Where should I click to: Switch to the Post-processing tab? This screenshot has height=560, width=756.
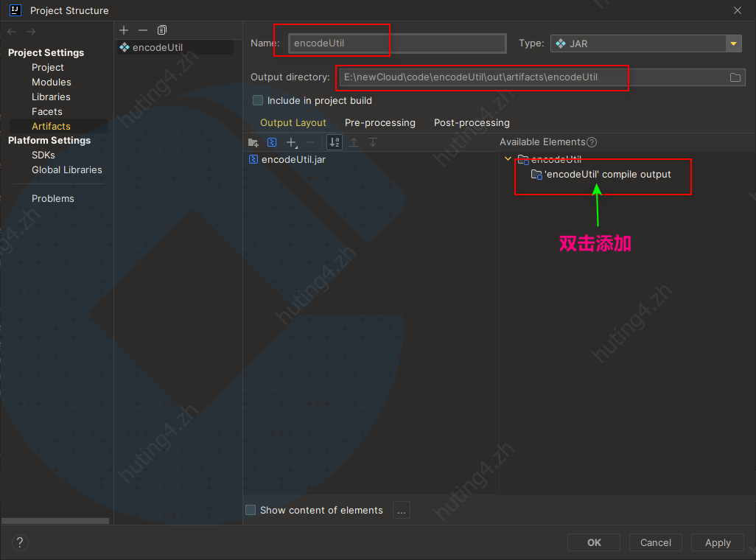click(472, 122)
